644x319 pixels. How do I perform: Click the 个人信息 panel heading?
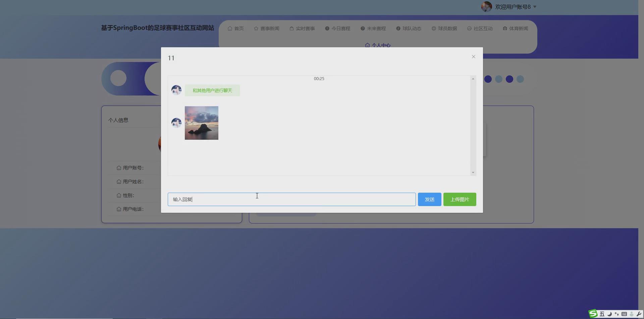click(118, 120)
